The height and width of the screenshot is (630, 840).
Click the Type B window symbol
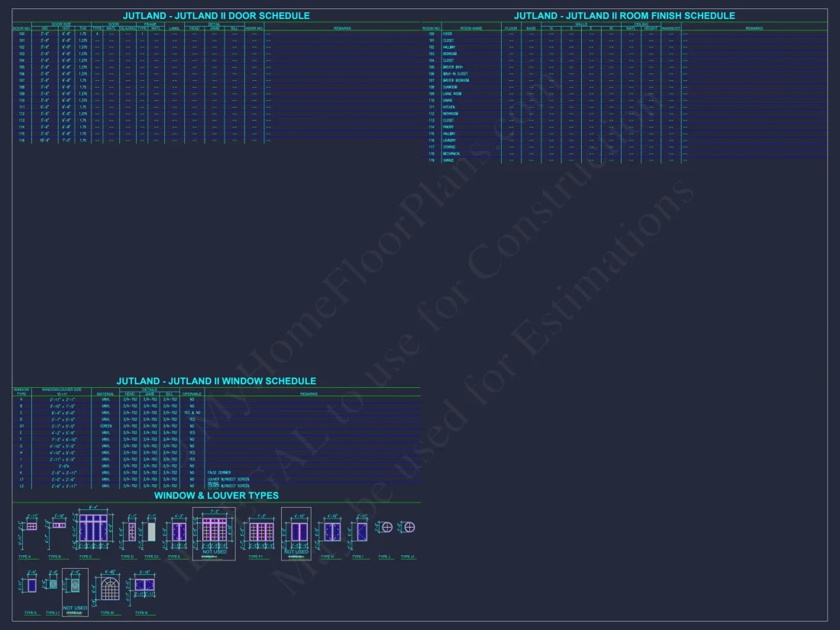pos(60,525)
